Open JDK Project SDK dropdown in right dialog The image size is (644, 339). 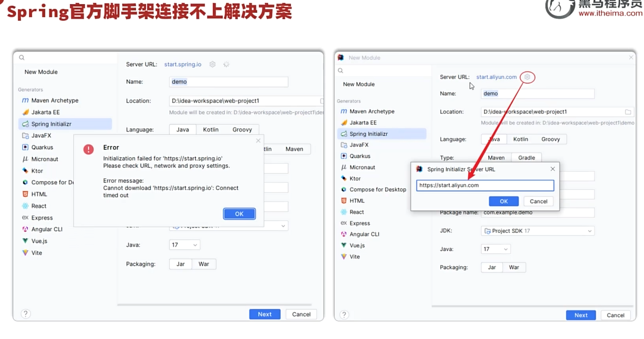(538, 231)
